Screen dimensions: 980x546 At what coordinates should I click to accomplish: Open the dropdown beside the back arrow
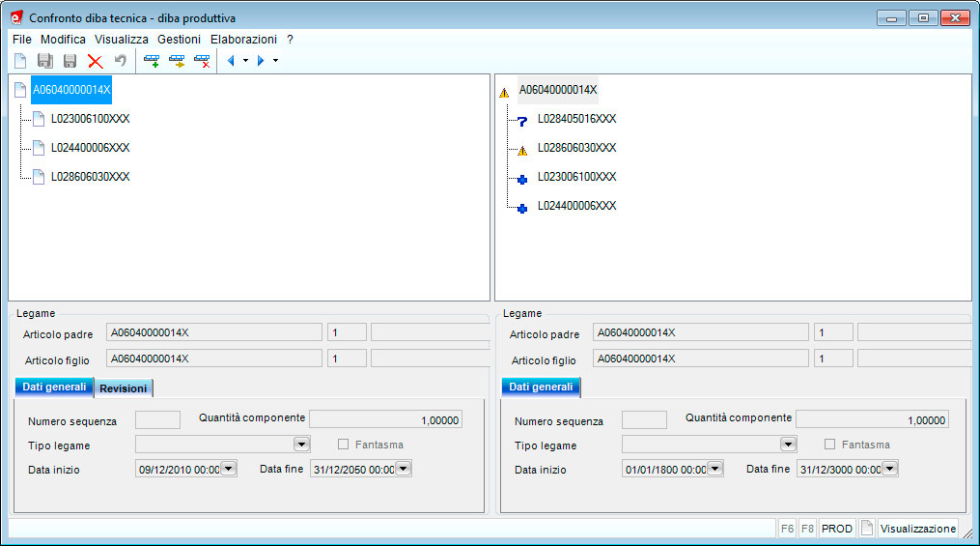tap(245, 61)
